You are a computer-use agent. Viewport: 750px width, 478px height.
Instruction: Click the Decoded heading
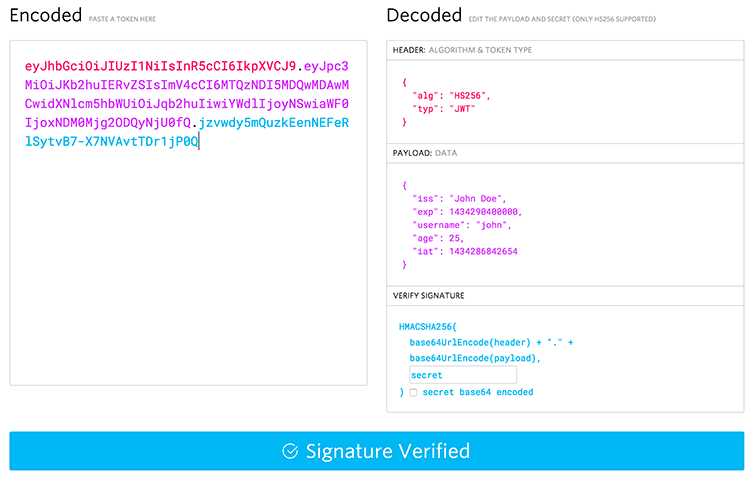click(x=424, y=15)
